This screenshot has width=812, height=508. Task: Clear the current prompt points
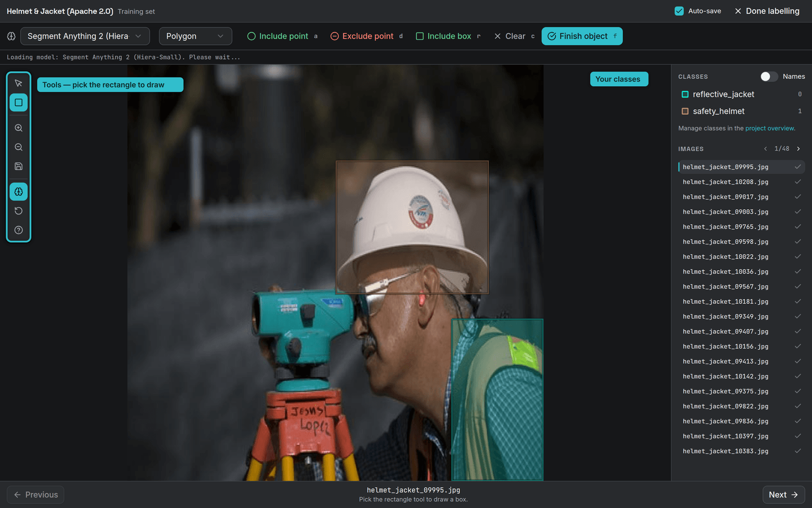pyautogui.click(x=514, y=36)
